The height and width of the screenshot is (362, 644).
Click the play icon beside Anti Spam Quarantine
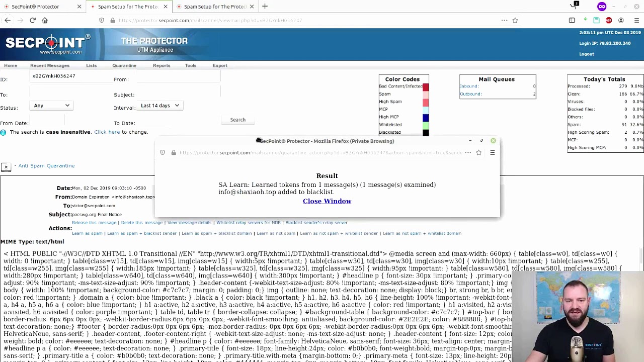pos(6,166)
